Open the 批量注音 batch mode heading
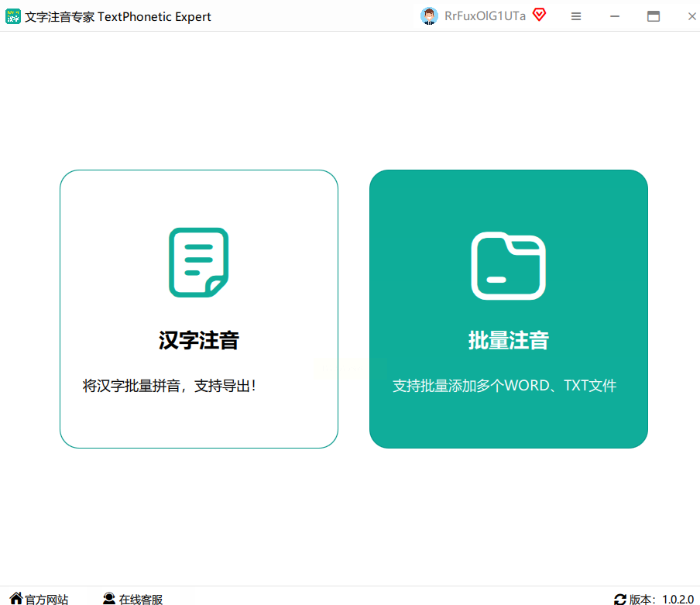Image resolution: width=700 pixels, height=605 pixels. (x=508, y=341)
